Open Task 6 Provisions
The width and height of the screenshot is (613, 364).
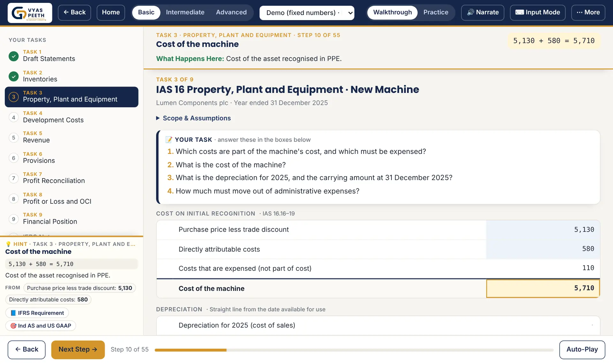[x=72, y=158]
